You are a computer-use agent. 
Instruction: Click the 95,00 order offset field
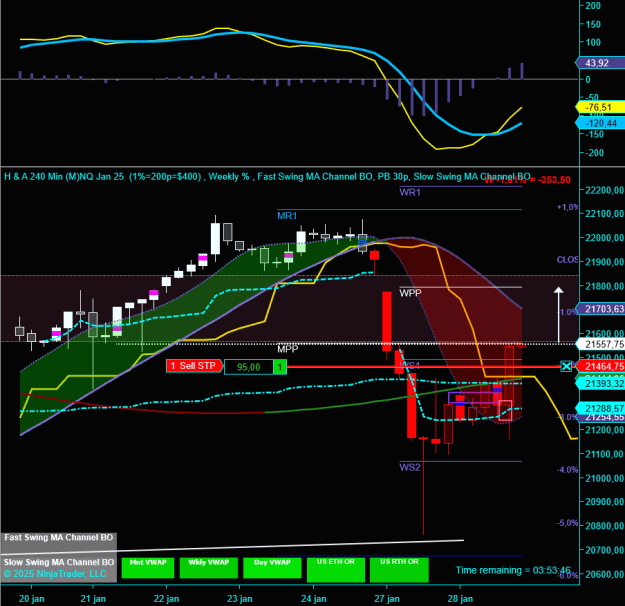(249, 367)
